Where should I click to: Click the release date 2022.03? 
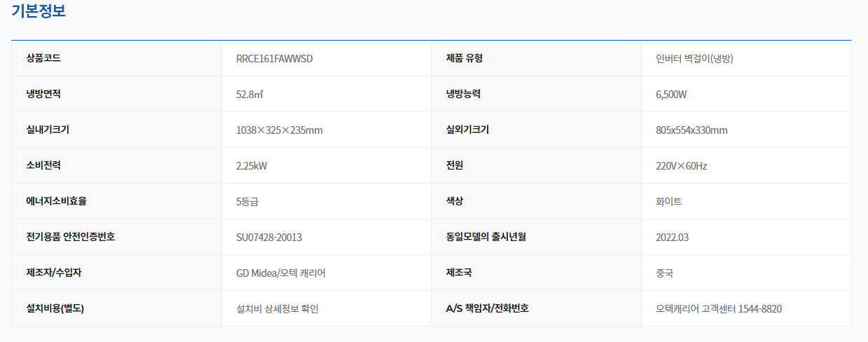tap(673, 238)
